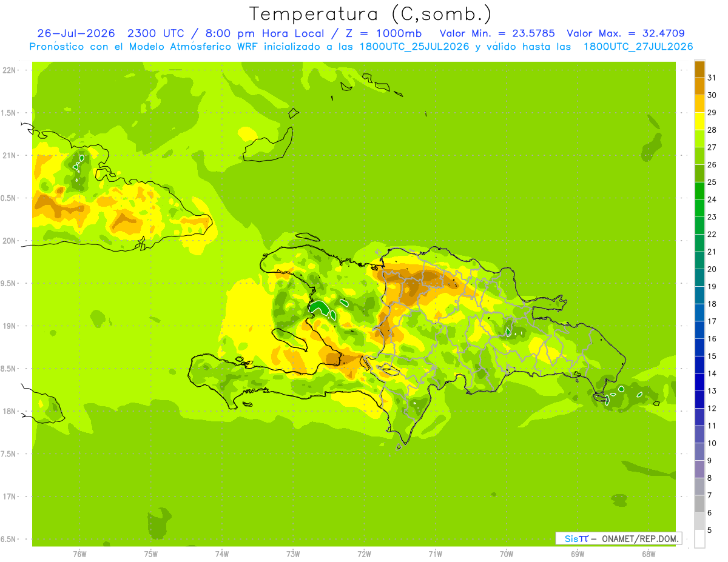The height and width of the screenshot is (562, 728).
Task: Click the legend value "5"
Action: pos(710,530)
